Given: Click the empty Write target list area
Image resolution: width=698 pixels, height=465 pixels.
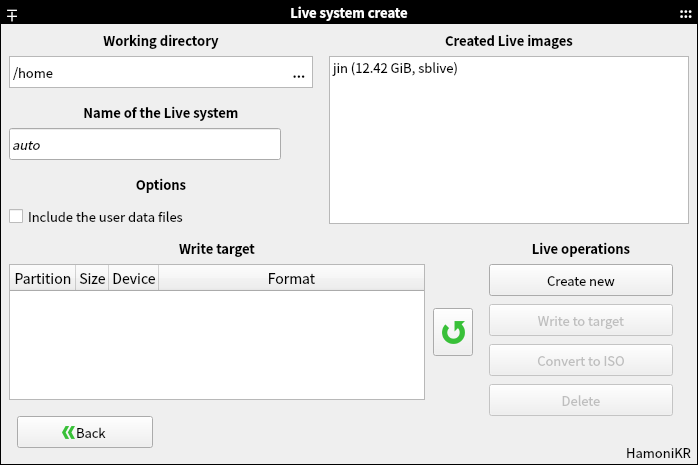Looking at the screenshot, I should (x=217, y=345).
